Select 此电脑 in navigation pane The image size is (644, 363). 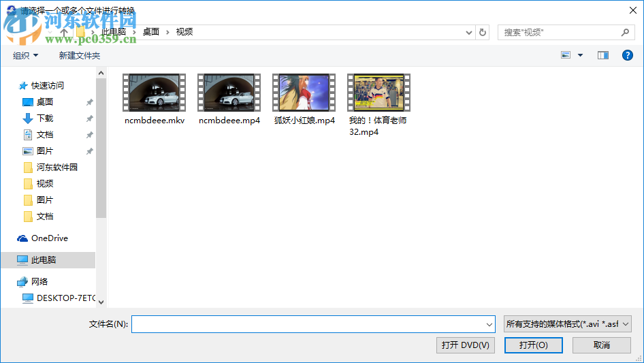48,259
